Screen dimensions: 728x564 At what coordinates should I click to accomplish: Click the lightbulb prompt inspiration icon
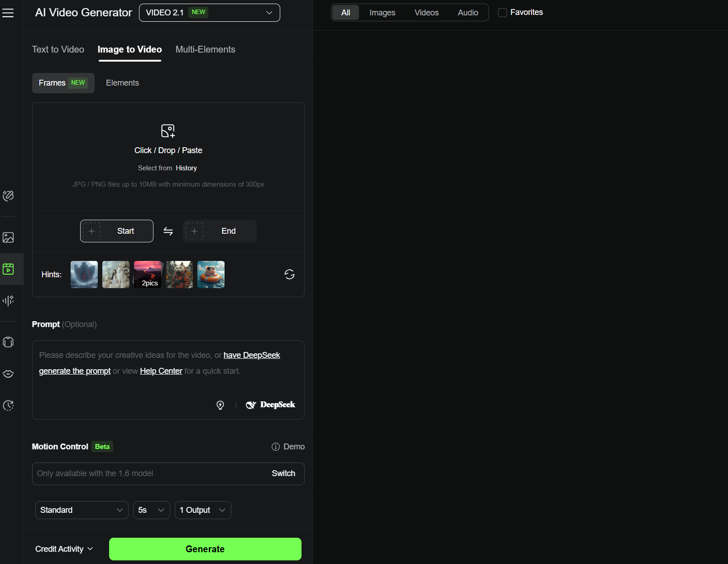pos(220,405)
